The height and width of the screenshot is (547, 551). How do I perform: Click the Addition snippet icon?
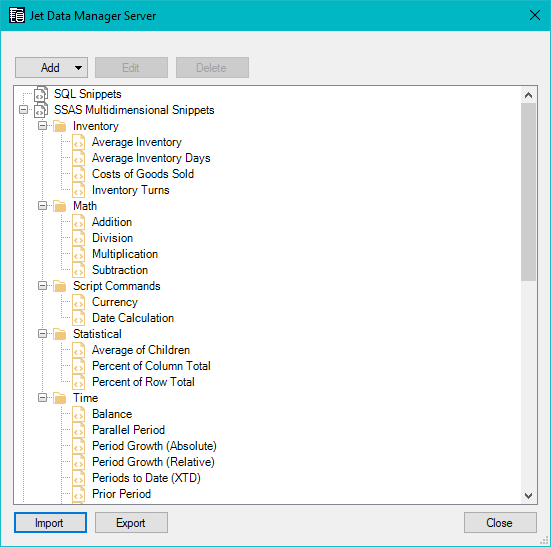79,222
